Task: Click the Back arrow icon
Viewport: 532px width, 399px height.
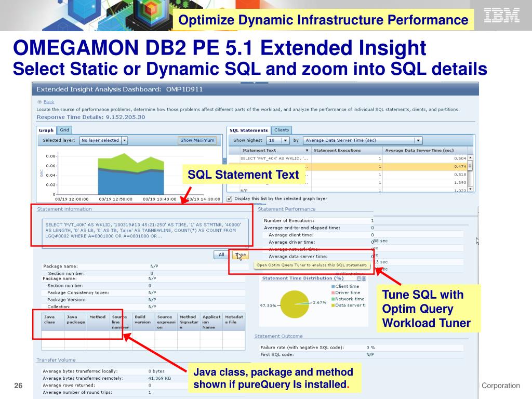Action: tap(39, 102)
